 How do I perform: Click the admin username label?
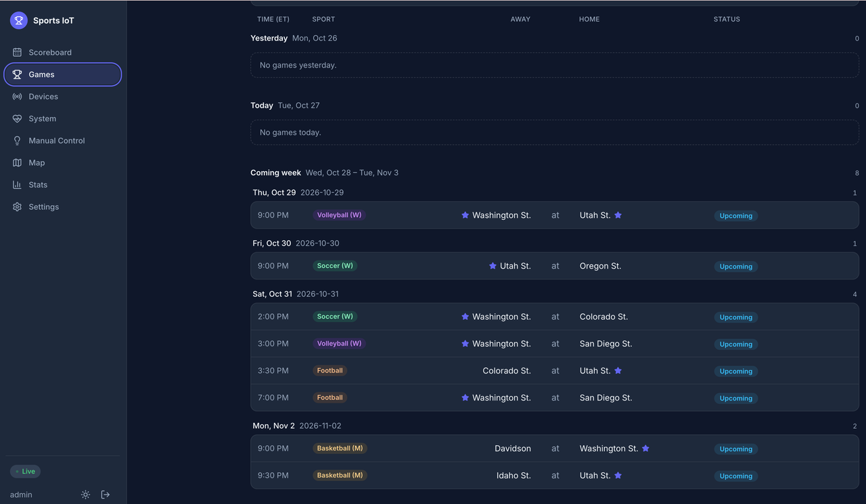[21, 495]
